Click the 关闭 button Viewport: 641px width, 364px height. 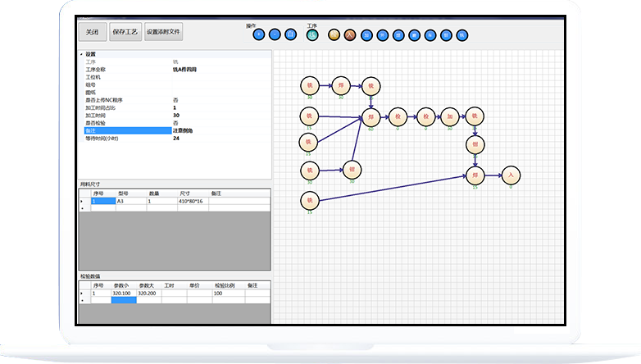click(93, 33)
